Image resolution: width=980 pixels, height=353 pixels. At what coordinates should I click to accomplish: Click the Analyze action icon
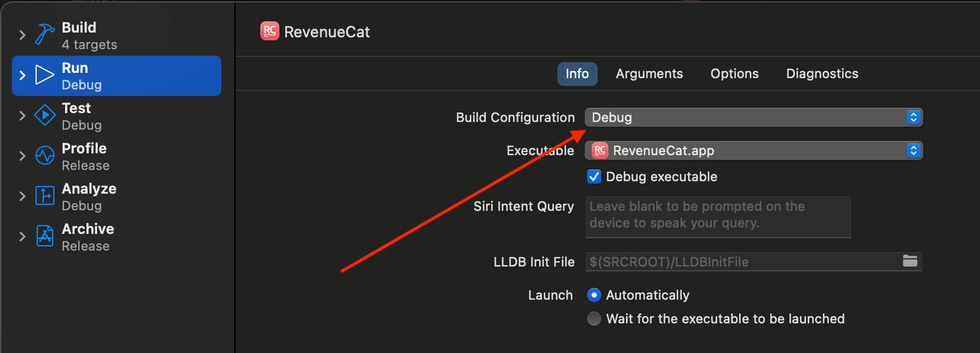point(44,195)
